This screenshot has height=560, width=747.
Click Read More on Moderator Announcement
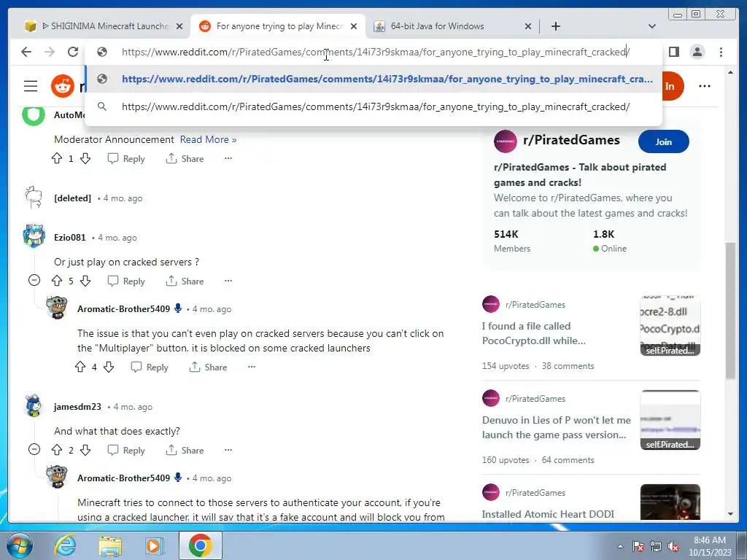click(x=208, y=139)
